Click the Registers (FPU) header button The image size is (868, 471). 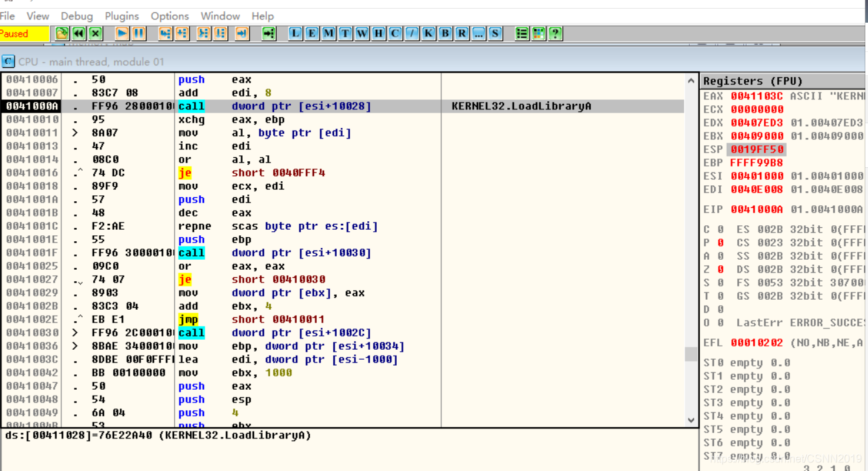coord(784,81)
